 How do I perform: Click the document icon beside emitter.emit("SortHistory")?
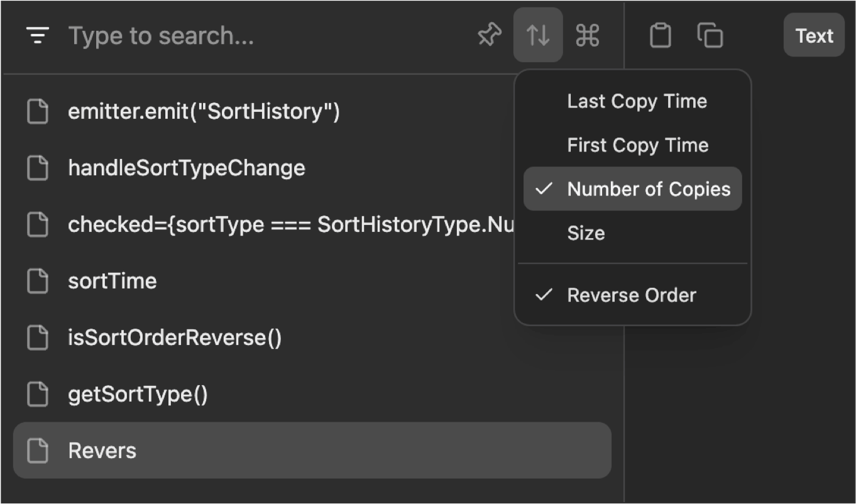pos(38,111)
